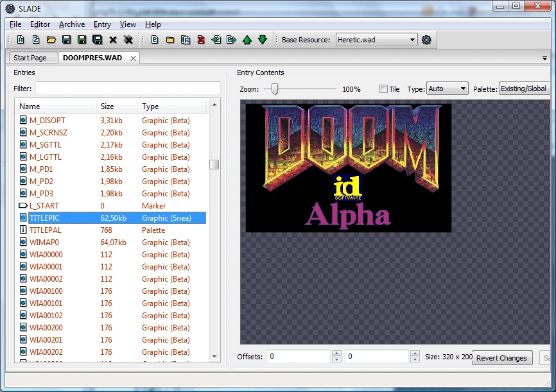Sort entries by Name column header
This screenshot has width=556, height=392.
tap(56, 107)
